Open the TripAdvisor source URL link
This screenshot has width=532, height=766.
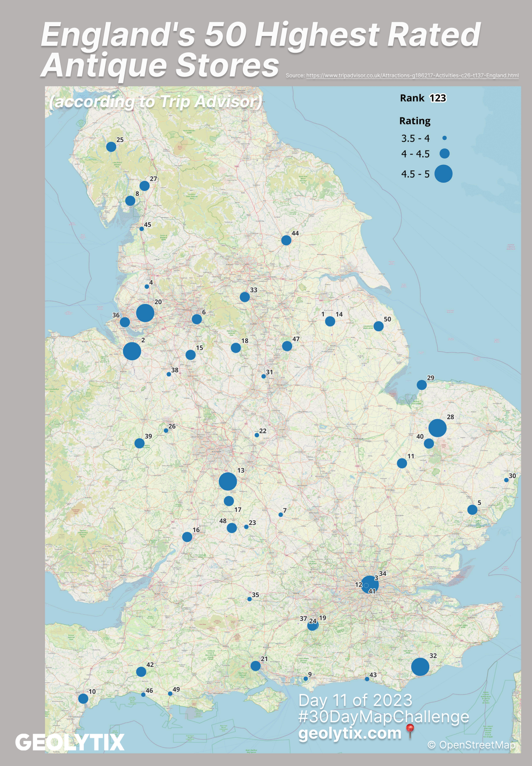(412, 76)
